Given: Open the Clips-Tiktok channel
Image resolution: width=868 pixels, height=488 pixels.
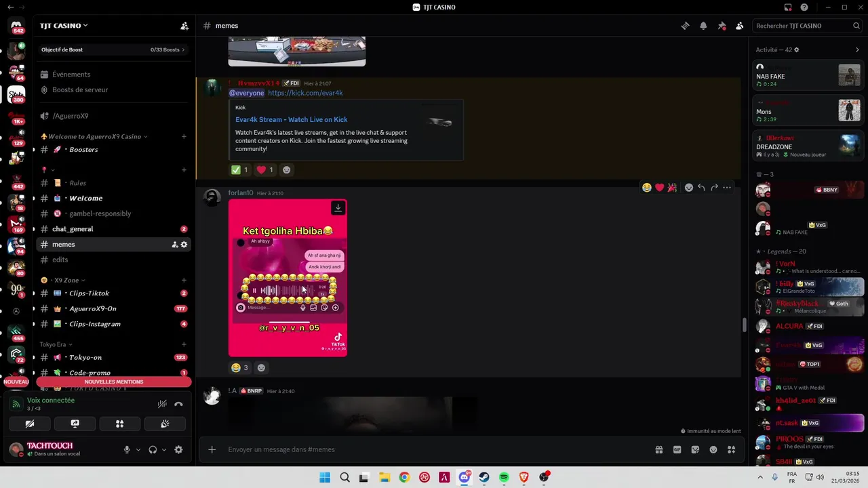Looking at the screenshot, I should point(113,293).
